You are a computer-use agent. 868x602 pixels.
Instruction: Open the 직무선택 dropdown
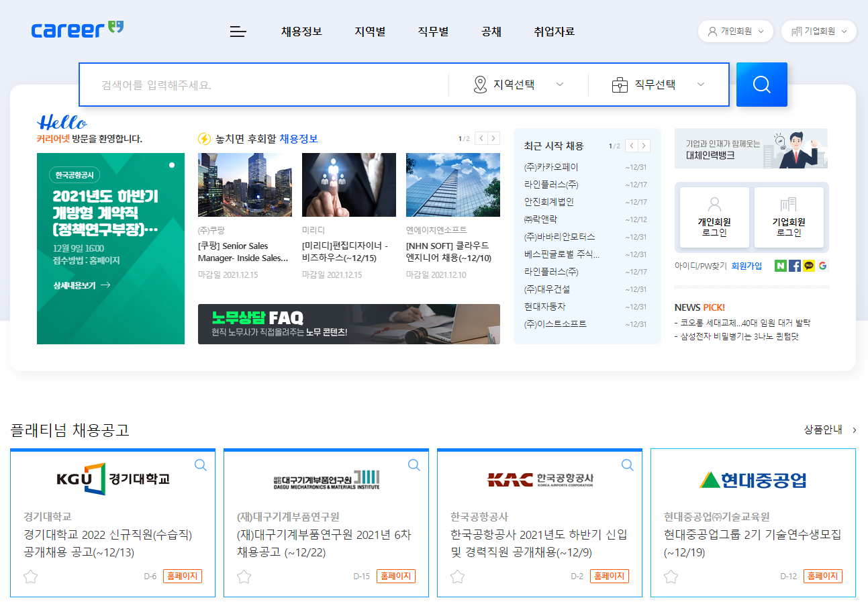658,85
